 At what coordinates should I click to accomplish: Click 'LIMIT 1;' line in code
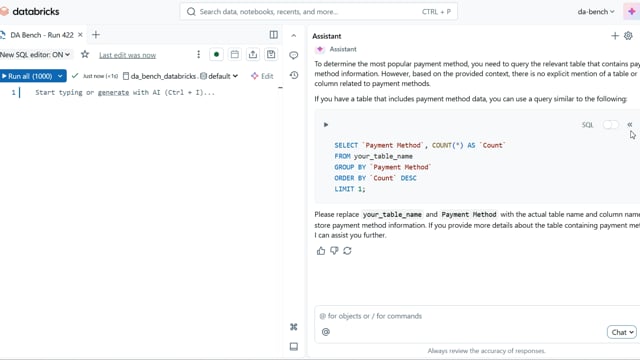(x=350, y=189)
